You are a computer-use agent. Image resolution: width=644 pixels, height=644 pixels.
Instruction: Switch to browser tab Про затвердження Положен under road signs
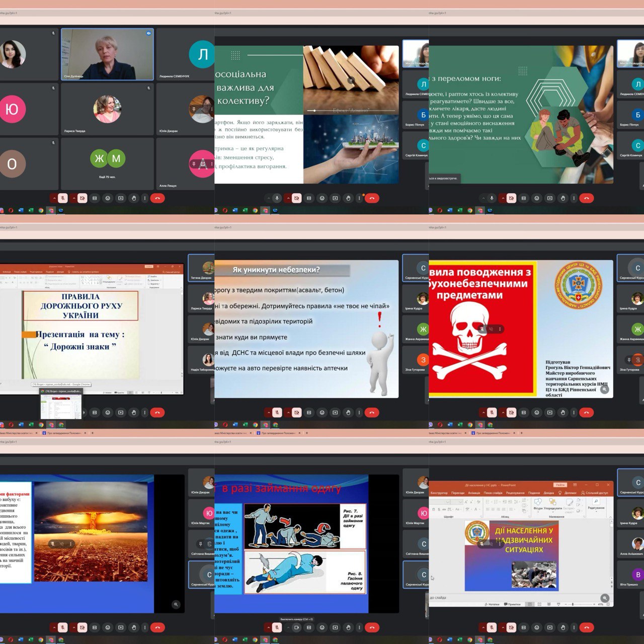65,433
